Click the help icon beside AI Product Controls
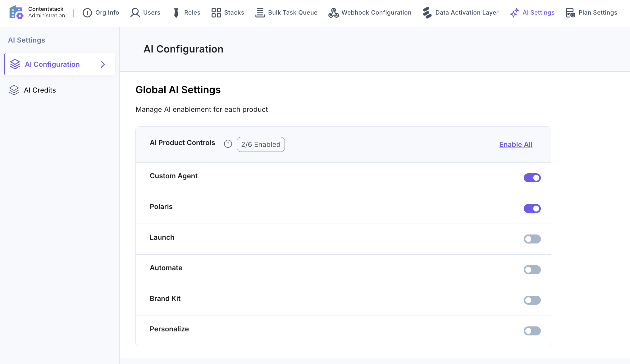Viewport: 630px width, 364px height. 228,144
